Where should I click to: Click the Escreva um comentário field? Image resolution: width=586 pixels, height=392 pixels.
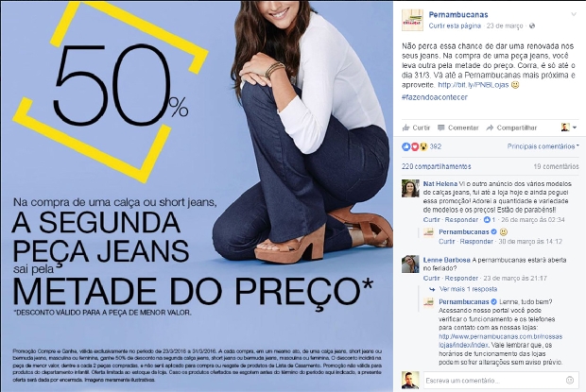[493, 381]
